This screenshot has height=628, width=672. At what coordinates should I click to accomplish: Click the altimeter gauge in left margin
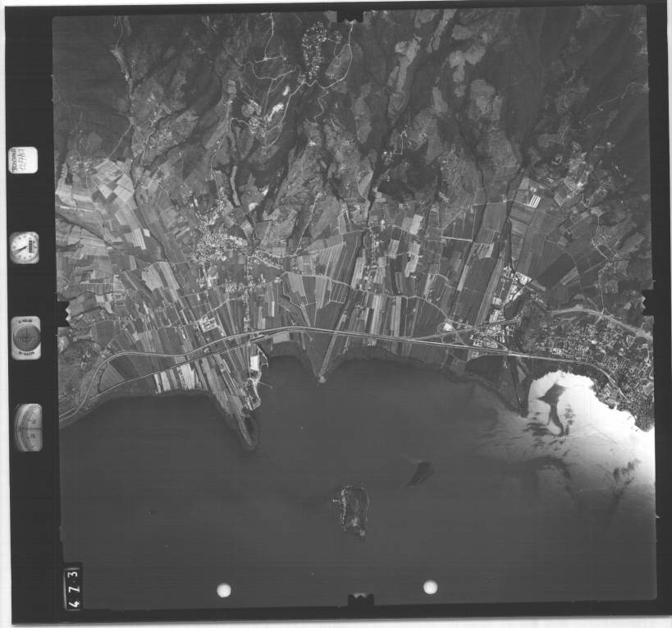tap(28, 427)
